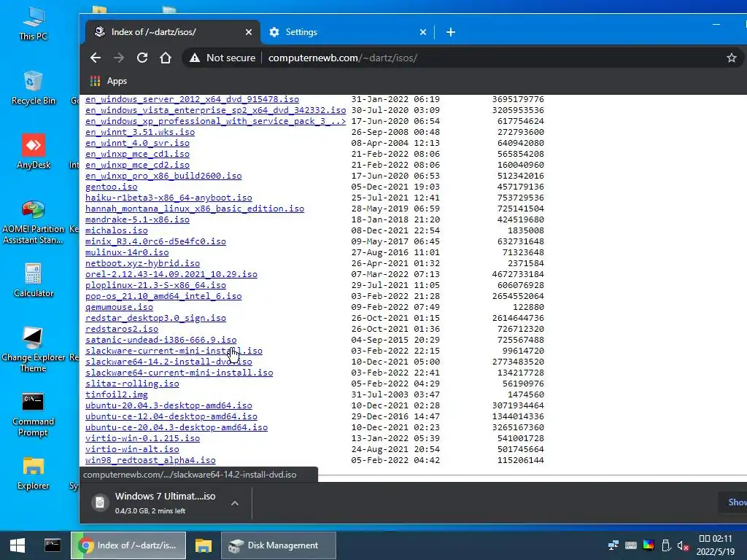Open Command Prompt desktop shortcut

(34, 414)
